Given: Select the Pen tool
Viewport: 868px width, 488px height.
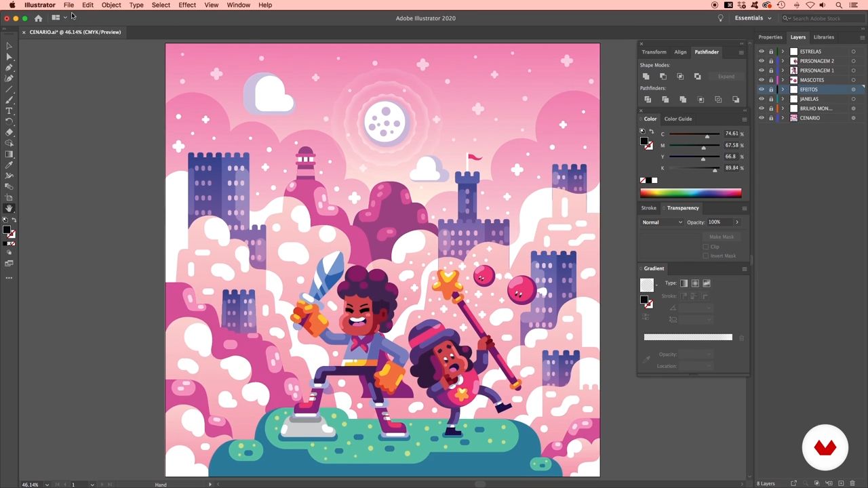Looking at the screenshot, I should pyautogui.click(x=9, y=68).
